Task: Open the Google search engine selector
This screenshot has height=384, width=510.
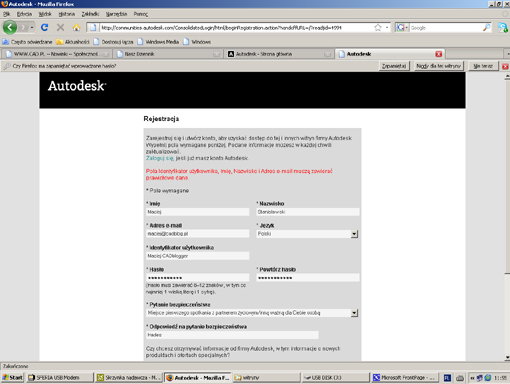Action: click(x=402, y=28)
